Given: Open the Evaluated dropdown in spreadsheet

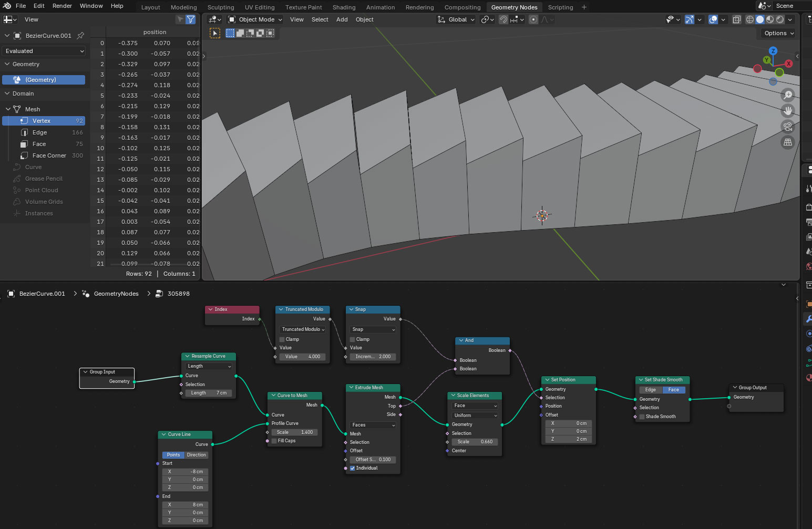Looking at the screenshot, I should [44, 51].
